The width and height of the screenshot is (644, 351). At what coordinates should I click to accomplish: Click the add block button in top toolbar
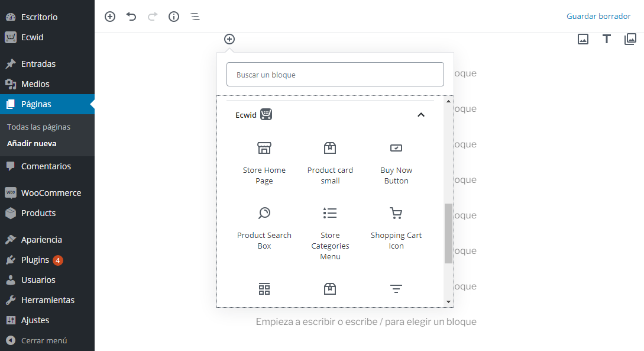[x=109, y=17]
